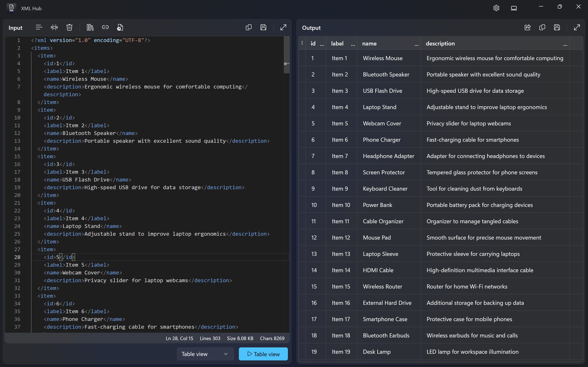
Task: Run the Table view conversion button
Action: (x=263, y=354)
